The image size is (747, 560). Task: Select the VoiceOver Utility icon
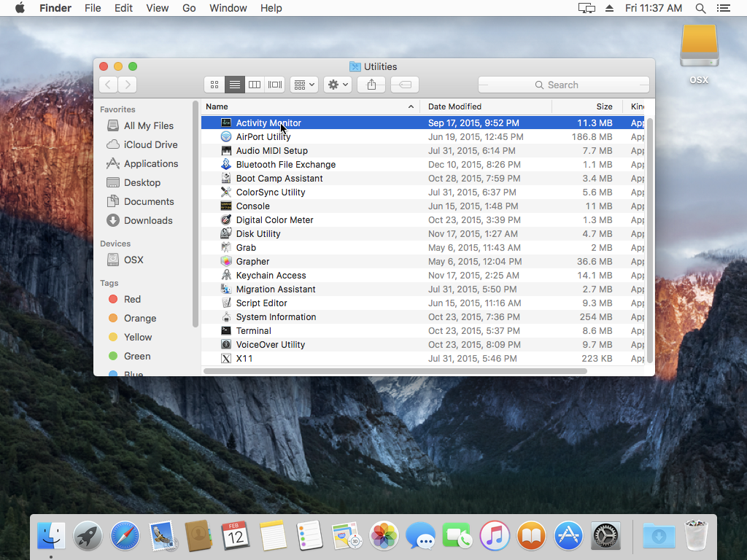[x=226, y=344]
